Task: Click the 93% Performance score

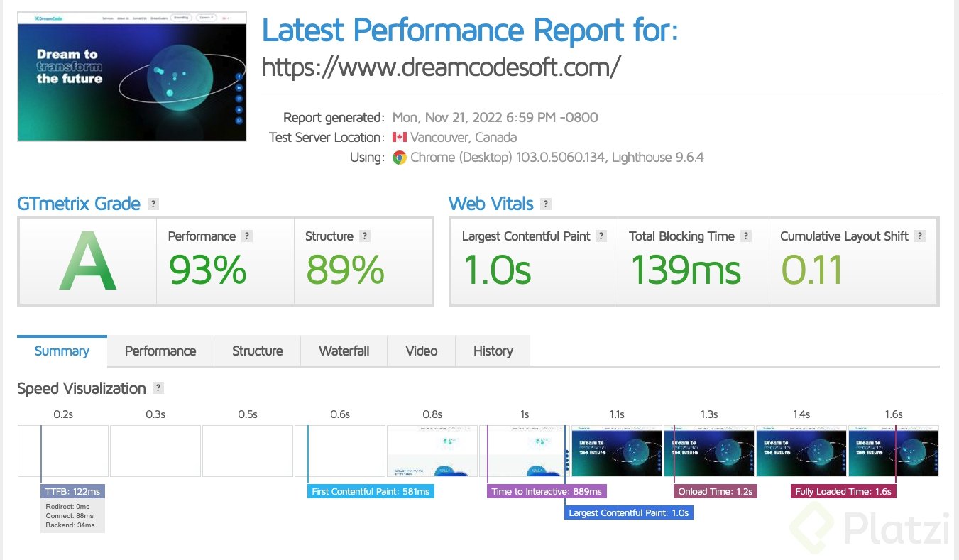Action: click(207, 270)
